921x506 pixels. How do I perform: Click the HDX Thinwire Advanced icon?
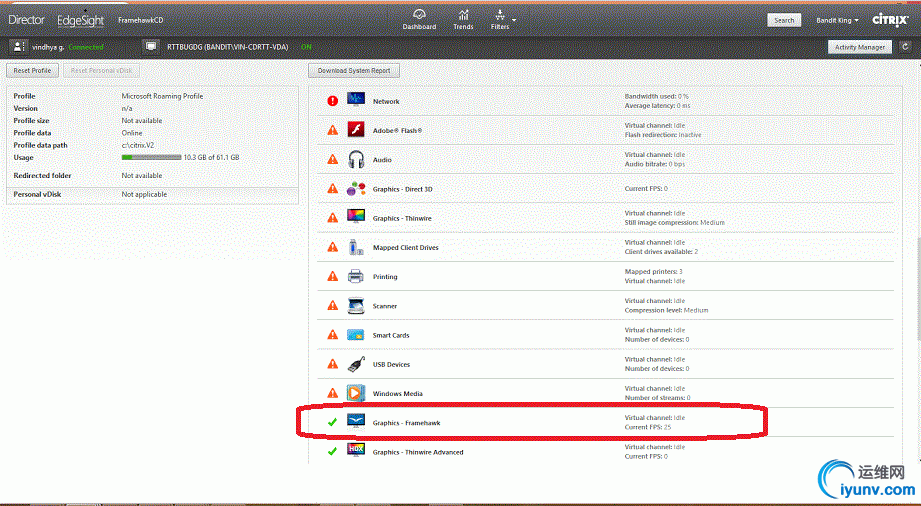(356, 451)
